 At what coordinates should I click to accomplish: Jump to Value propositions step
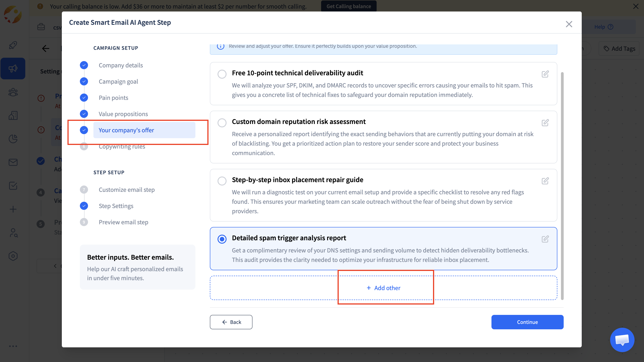tap(123, 114)
